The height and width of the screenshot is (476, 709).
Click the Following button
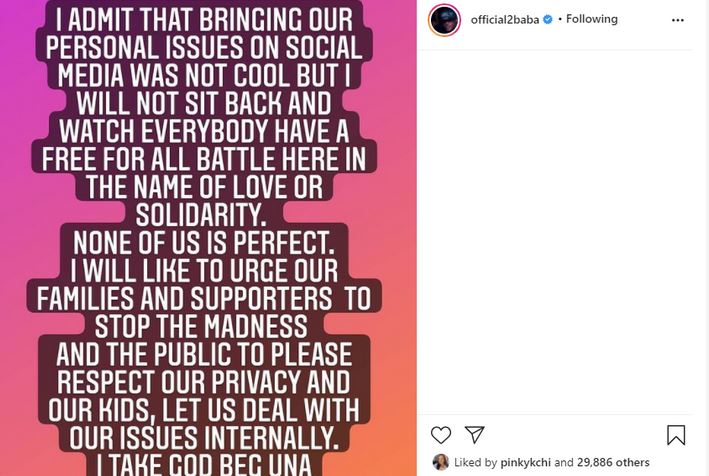pos(592,19)
